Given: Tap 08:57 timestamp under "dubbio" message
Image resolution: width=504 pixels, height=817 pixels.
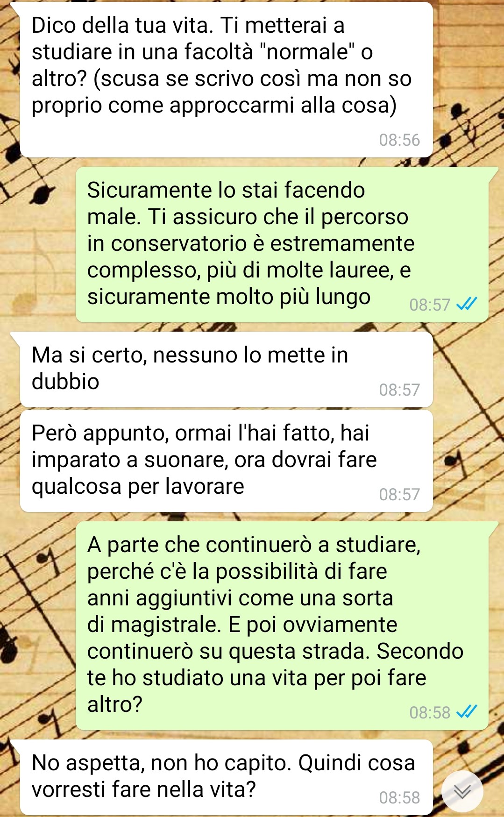Looking at the screenshot, I should 399,390.
